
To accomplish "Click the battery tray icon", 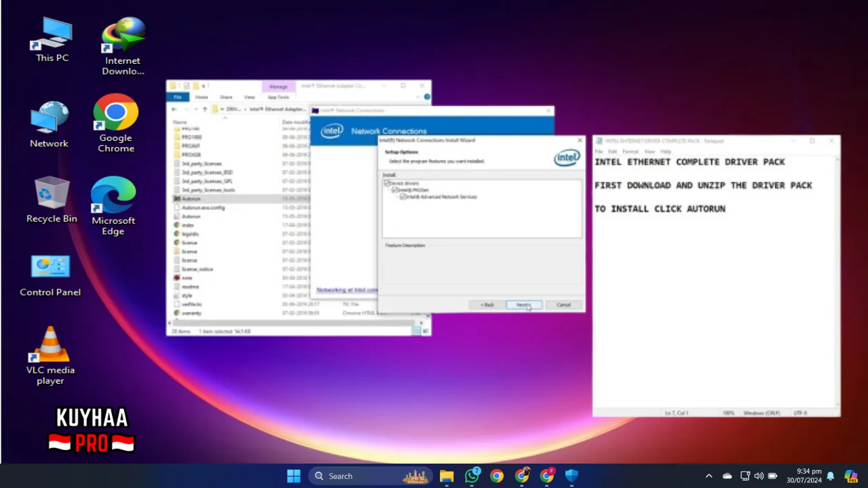I will [772, 476].
